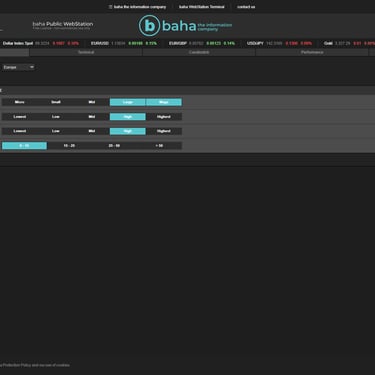Image resolution: width=375 pixels, height=375 pixels.
Task: Toggle Lowest in the row under Micro
Action: (x=20, y=117)
